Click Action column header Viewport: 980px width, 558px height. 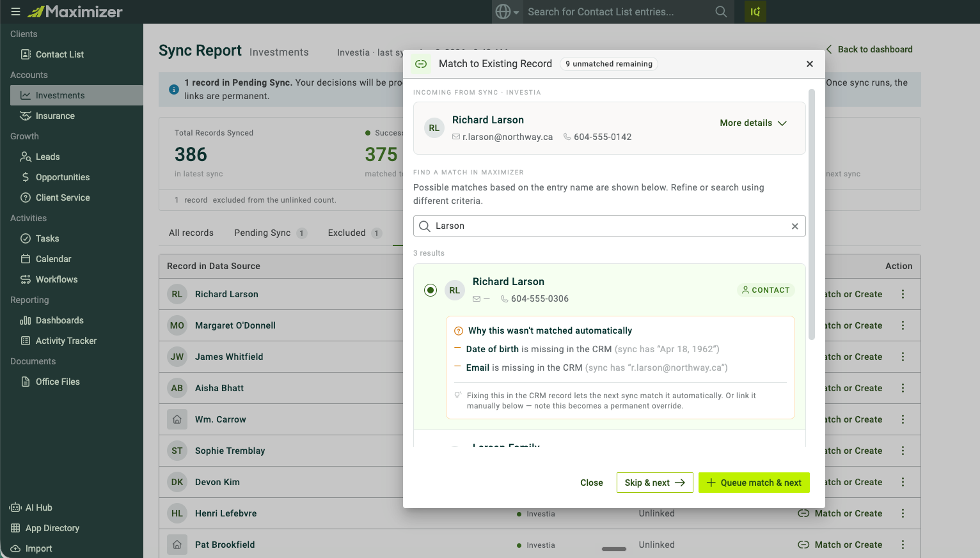pos(899,266)
